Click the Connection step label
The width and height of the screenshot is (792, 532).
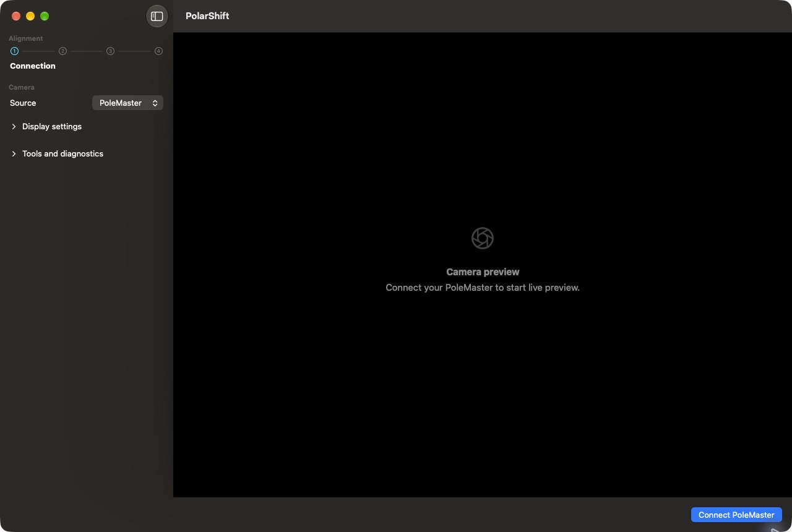coord(33,66)
